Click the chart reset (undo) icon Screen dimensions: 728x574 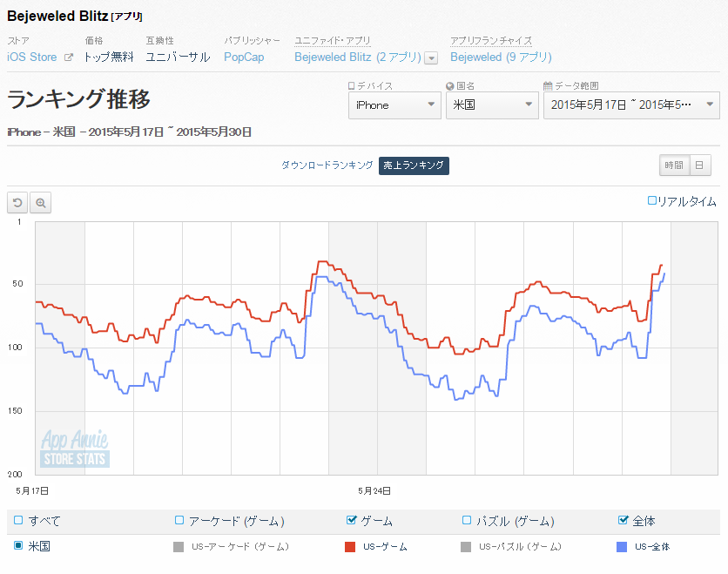point(17,203)
